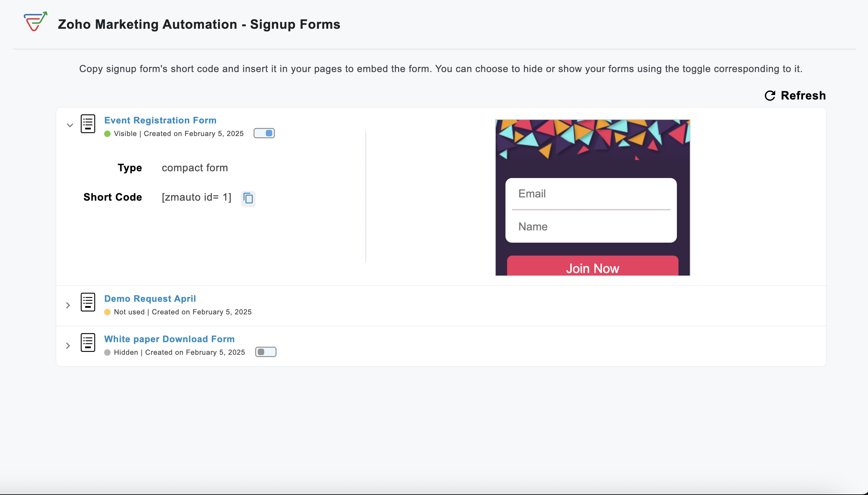
Task: Click the Email field in form preview
Action: [591, 194]
